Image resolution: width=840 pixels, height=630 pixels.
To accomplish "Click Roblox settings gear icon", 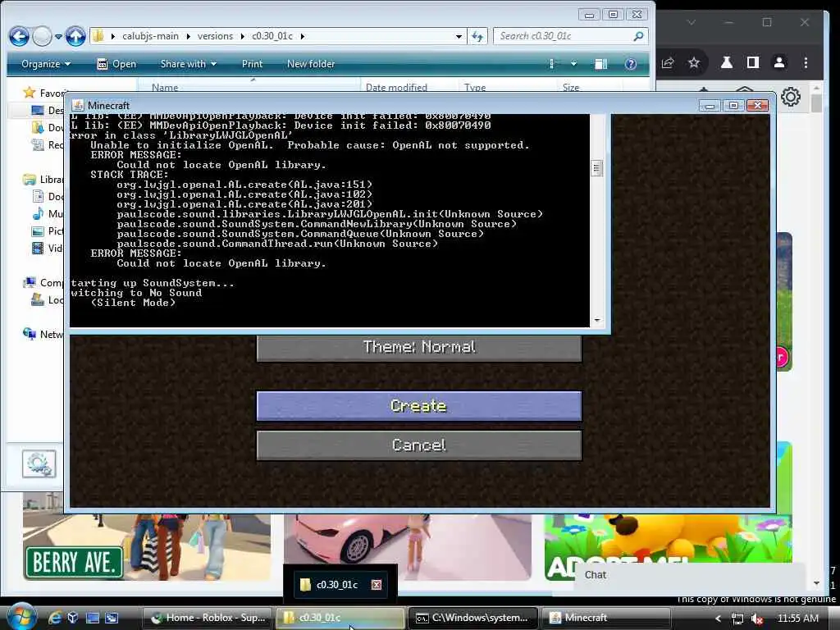I will click(790, 97).
